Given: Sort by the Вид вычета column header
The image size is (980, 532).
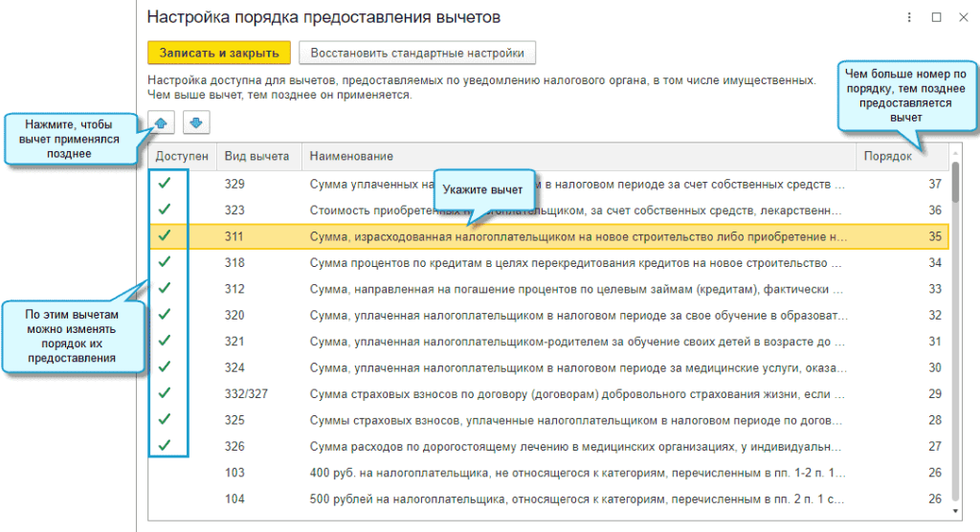Looking at the screenshot, I should point(258,156).
